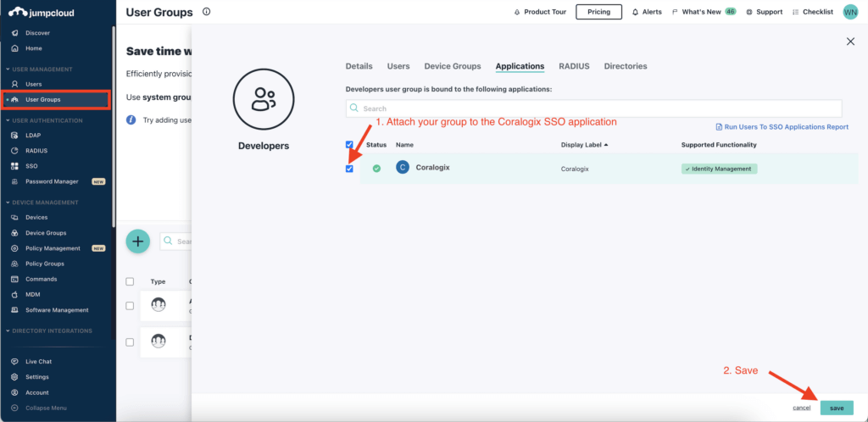Image resolution: width=868 pixels, height=422 pixels.
Task: Switch to the Device Groups tab
Action: 453,66
